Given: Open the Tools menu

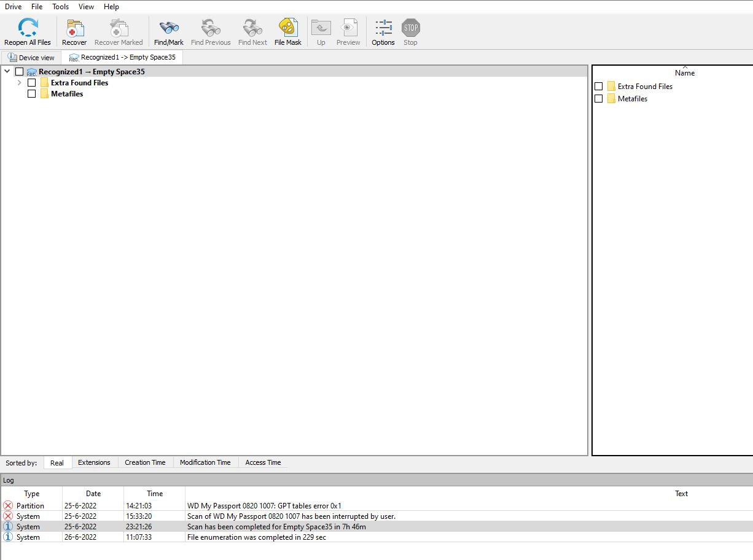Looking at the screenshot, I should pos(61,7).
